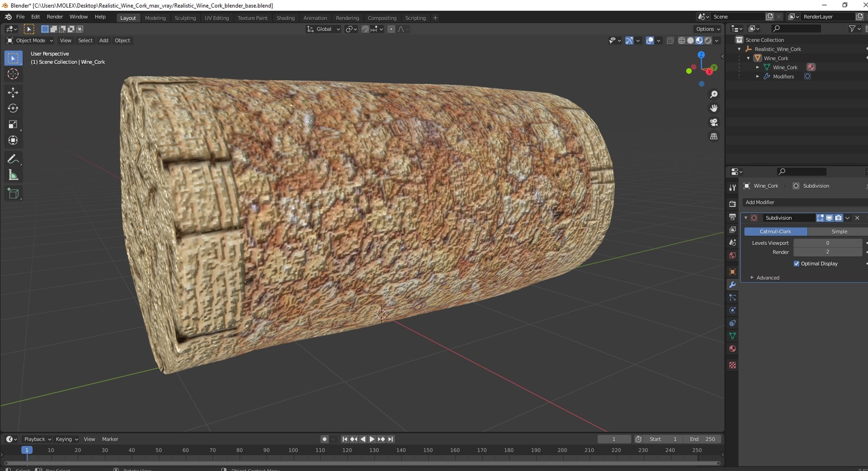Image resolution: width=868 pixels, height=471 pixels.
Task: Toggle the X-ray view button
Action: click(x=670, y=41)
